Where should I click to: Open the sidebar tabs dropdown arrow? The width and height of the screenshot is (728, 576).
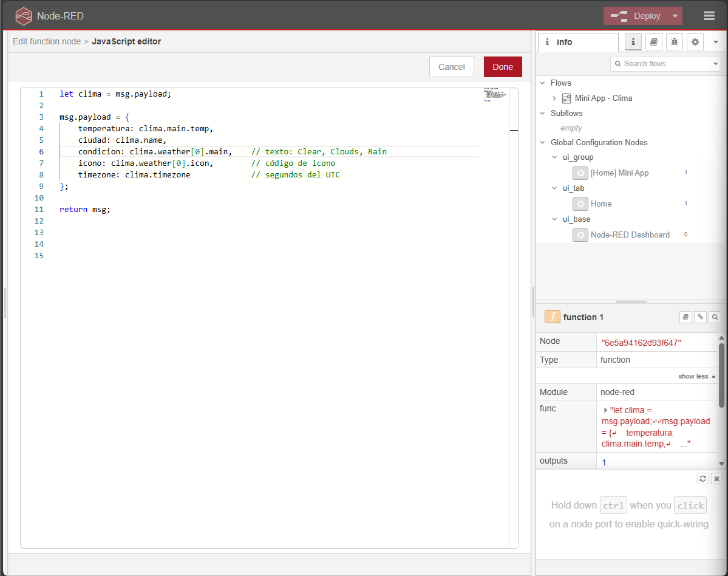(715, 42)
